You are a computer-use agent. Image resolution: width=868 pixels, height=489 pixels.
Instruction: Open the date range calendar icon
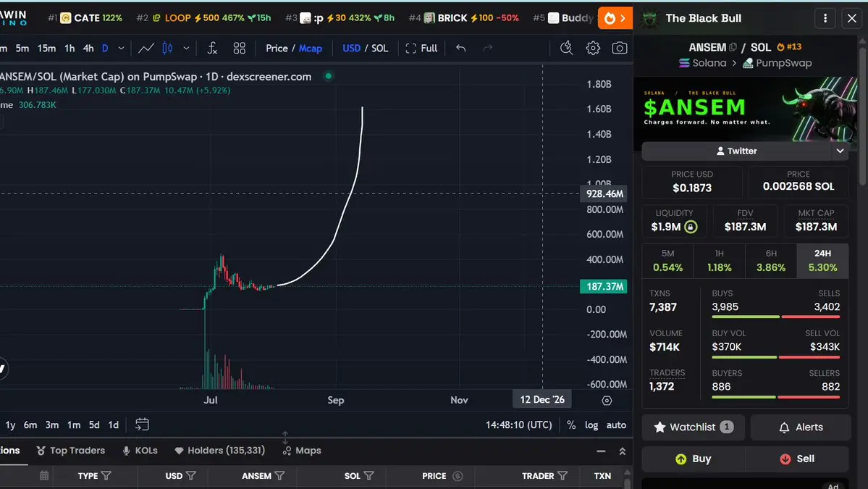click(142, 425)
